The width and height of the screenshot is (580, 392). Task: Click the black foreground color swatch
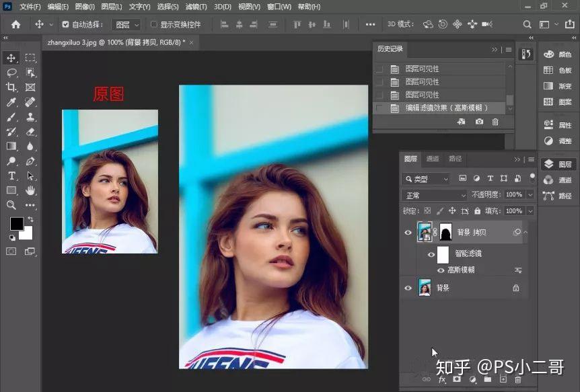point(16,223)
